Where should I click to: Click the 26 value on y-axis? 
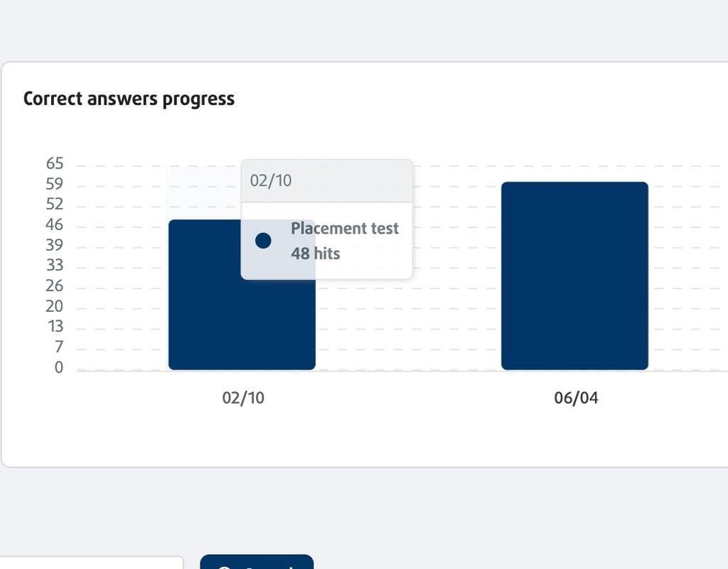pyautogui.click(x=54, y=286)
